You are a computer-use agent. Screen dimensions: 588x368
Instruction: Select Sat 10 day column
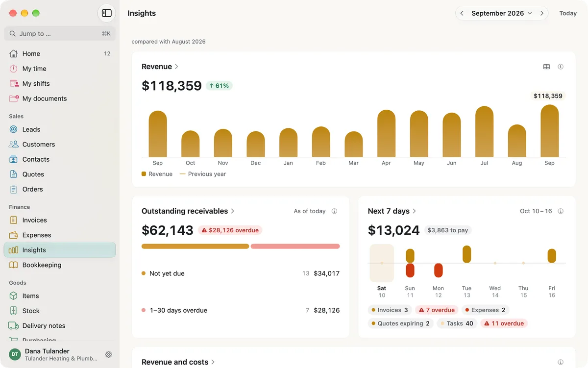point(382,271)
